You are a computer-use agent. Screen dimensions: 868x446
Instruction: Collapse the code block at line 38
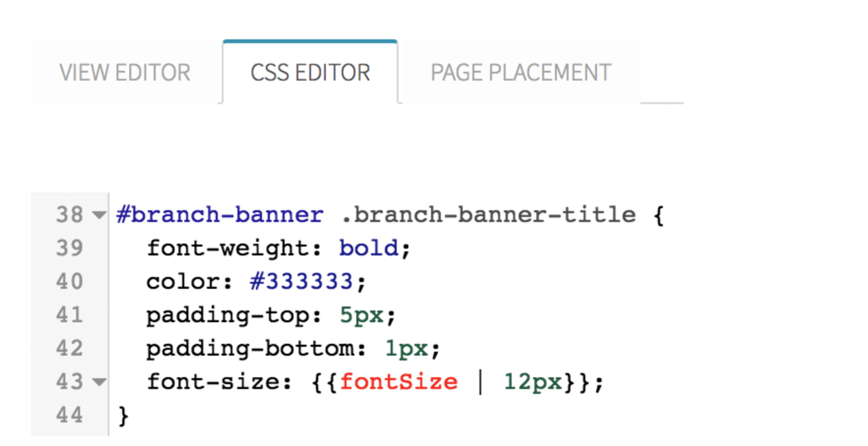[x=98, y=215]
